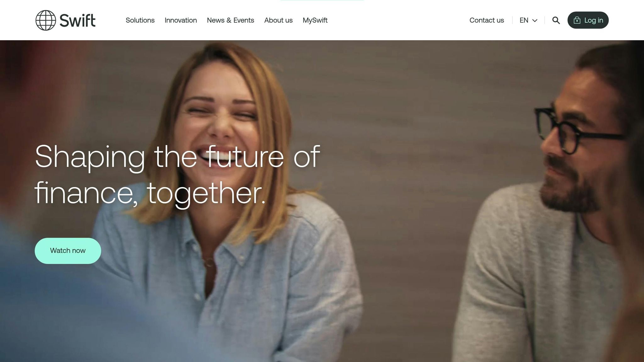Open the Innovation menu
Image resolution: width=644 pixels, height=362 pixels.
click(180, 20)
